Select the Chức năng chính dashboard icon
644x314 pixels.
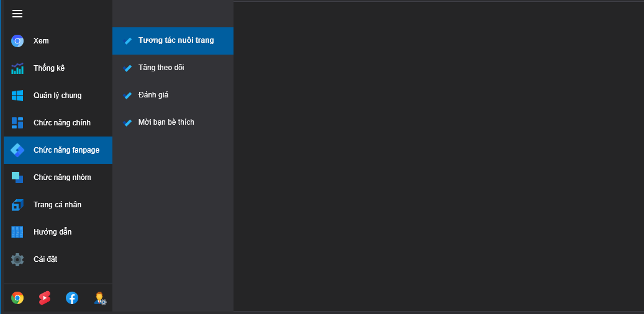tap(17, 123)
